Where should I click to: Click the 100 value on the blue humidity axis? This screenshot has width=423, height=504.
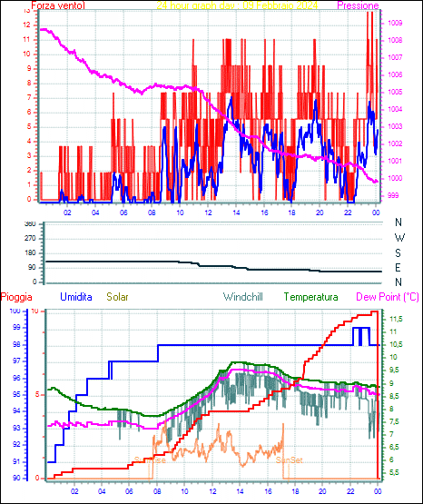coord(15,311)
